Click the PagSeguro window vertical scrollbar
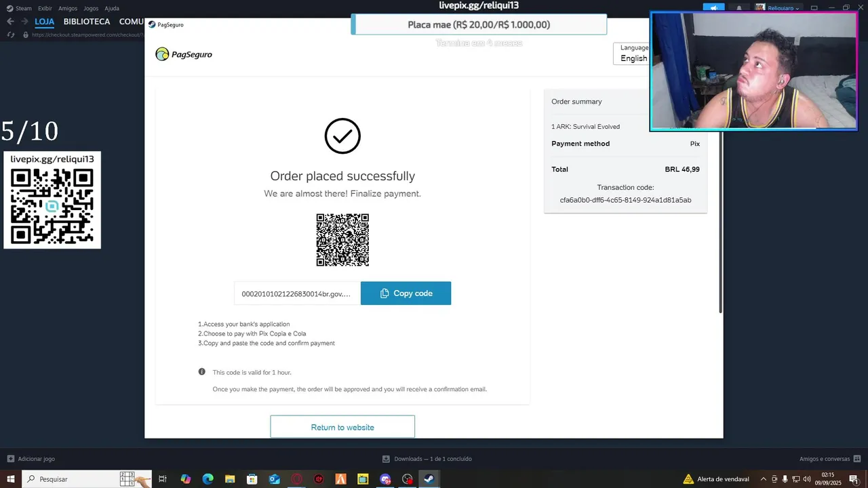868x488 pixels. pyautogui.click(x=721, y=224)
